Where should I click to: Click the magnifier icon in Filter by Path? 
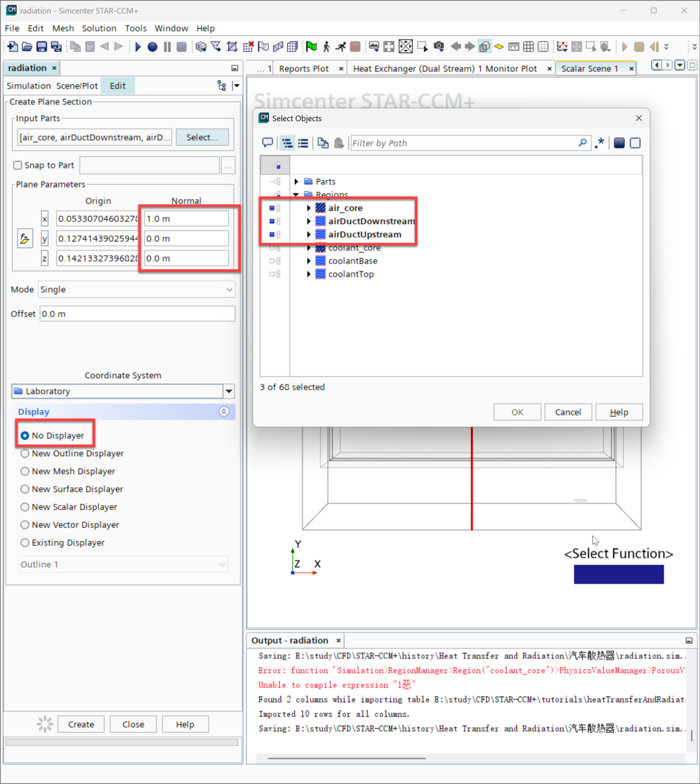583,143
